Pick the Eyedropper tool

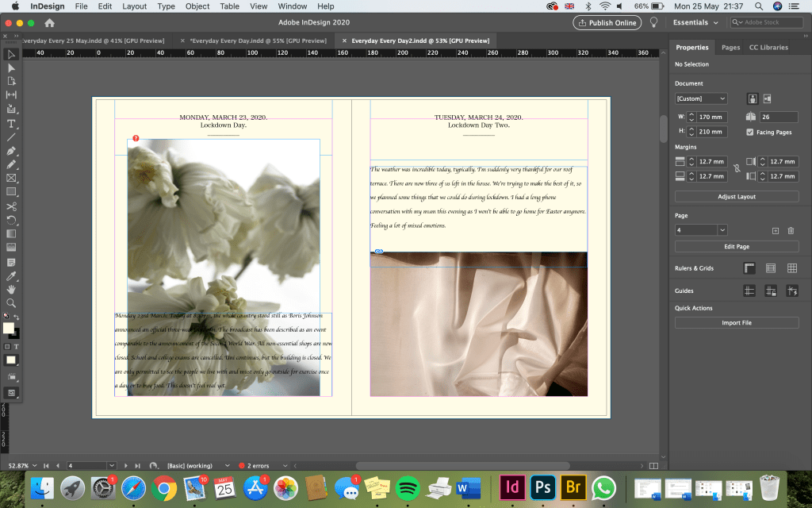(x=11, y=275)
